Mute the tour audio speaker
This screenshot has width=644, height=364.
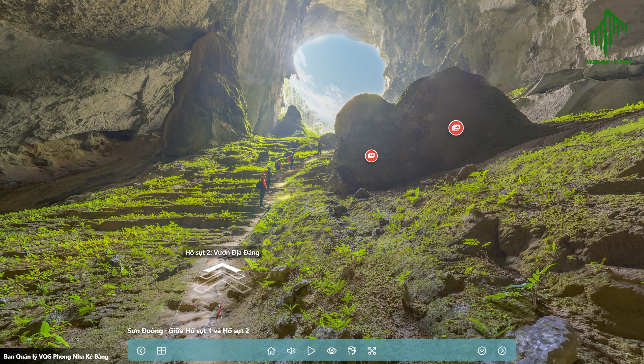[x=291, y=351]
